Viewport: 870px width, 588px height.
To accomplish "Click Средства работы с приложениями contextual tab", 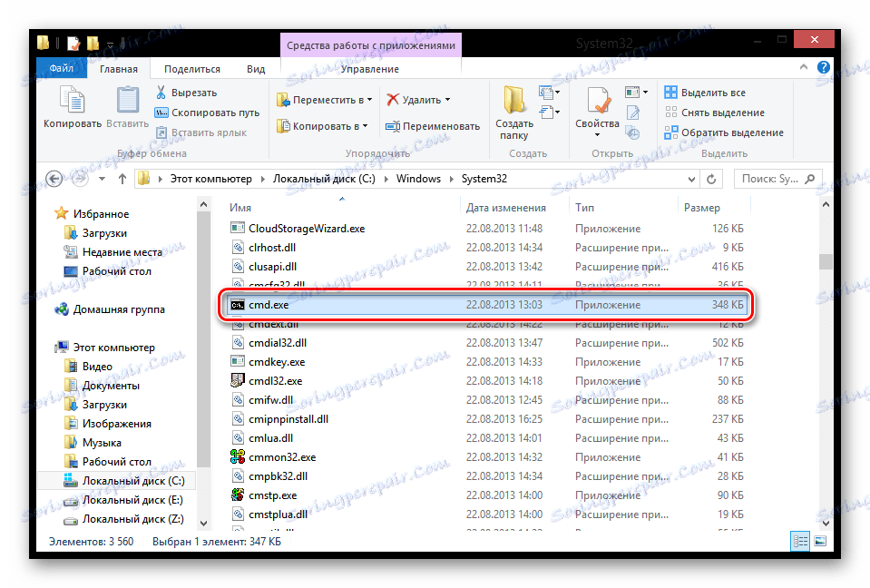I will (371, 45).
